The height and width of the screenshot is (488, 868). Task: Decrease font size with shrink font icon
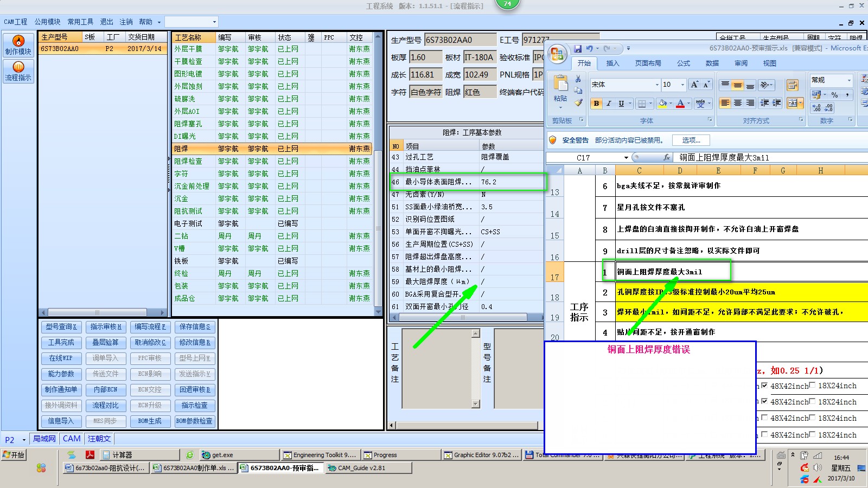[706, 85]
